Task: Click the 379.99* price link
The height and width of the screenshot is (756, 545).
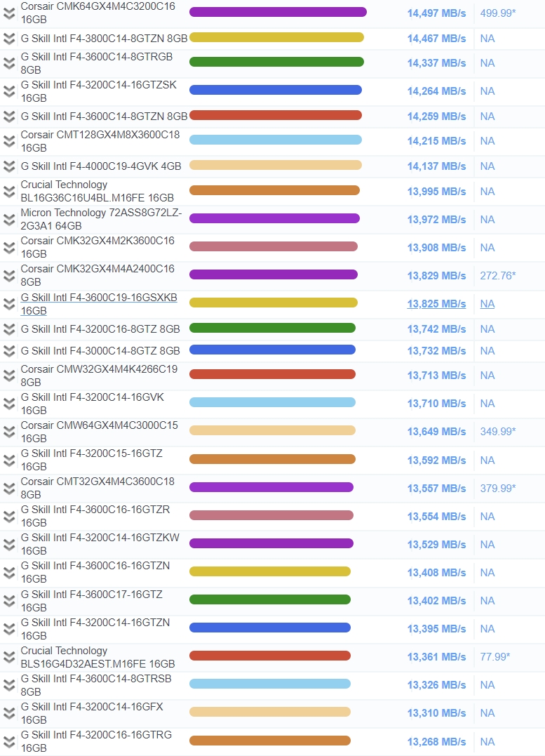Action: (498, 489)
